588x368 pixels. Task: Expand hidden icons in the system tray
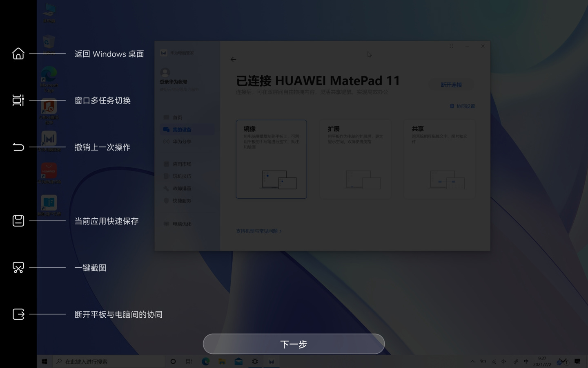[472, 361]
